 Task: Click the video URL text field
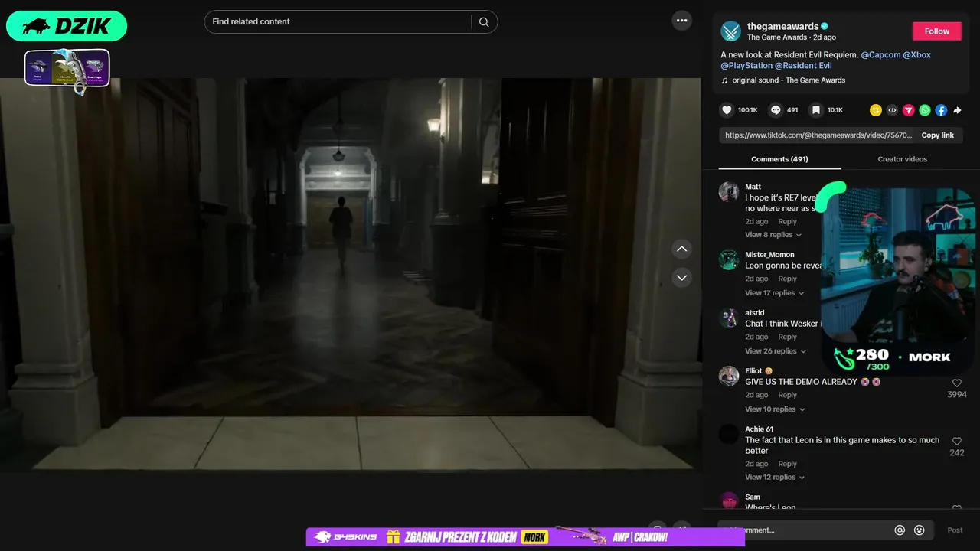pos(818,135)
